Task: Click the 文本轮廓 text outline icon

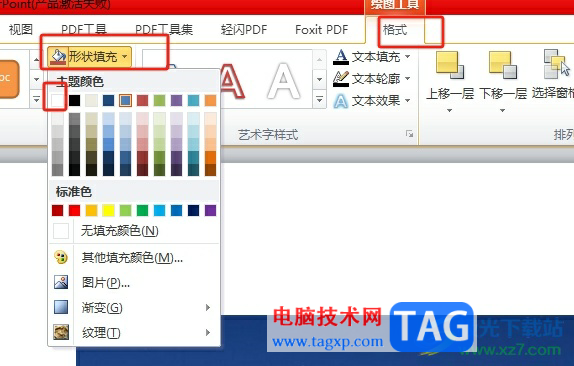Action: click(341, 79)
